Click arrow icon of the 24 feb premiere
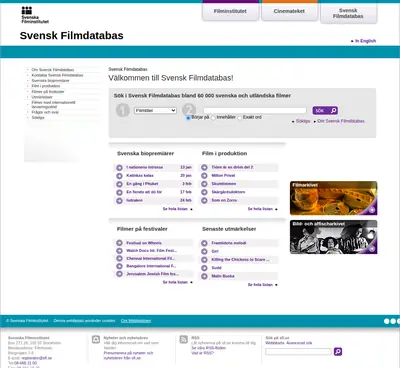 (119, 201)
